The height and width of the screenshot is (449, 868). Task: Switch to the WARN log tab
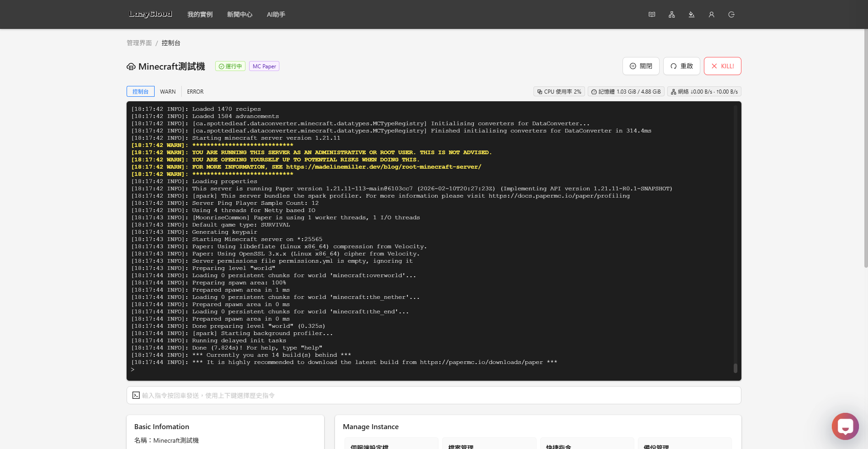point(168,91)
